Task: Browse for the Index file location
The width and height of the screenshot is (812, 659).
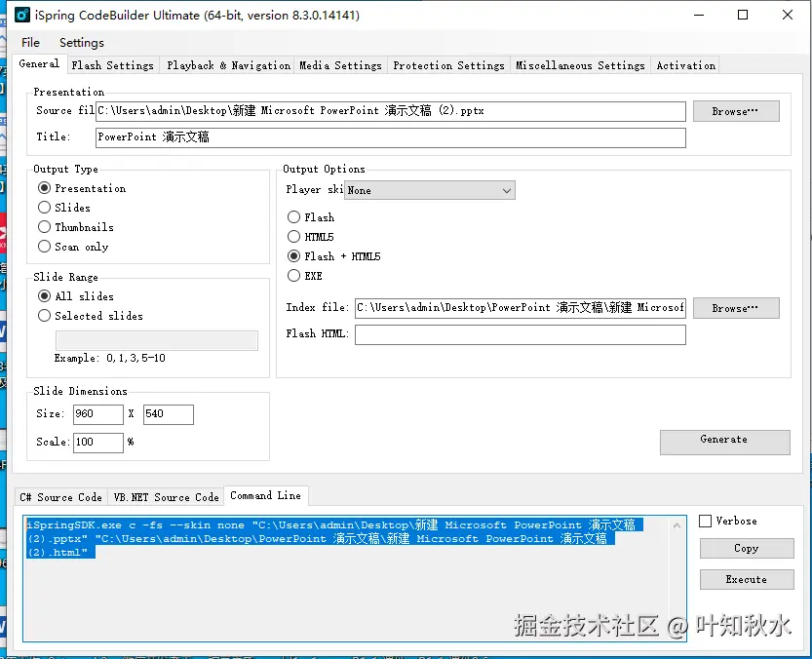Action: coord(736,308)
